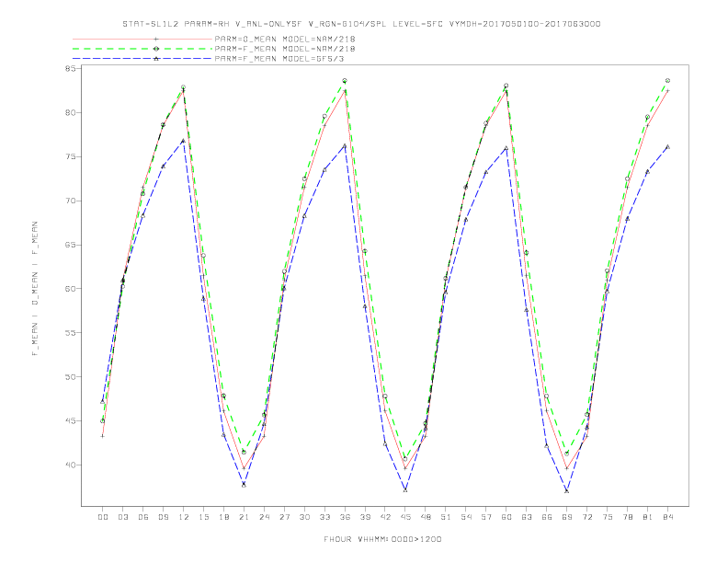Click the x-axis tick label 39
This screenshot has width=728, height=563.
tap(365, 517)
